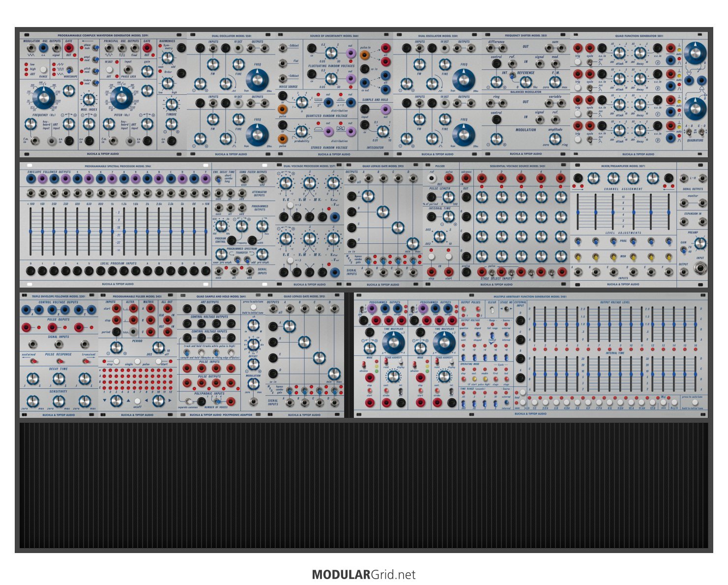Push the Key/S button

tap(674, 402)
